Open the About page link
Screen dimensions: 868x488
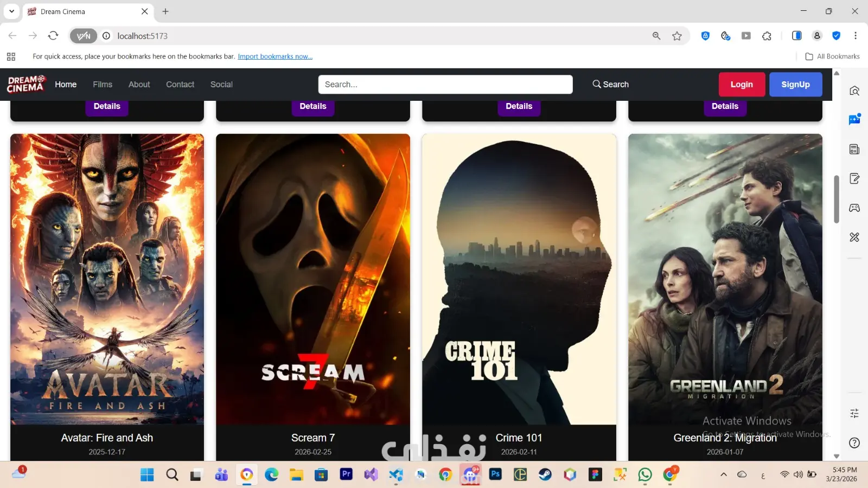click(139, 85)
